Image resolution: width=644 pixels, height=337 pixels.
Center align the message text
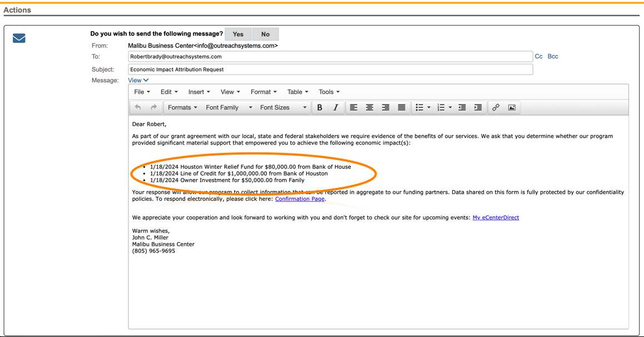tap(369, 107)
